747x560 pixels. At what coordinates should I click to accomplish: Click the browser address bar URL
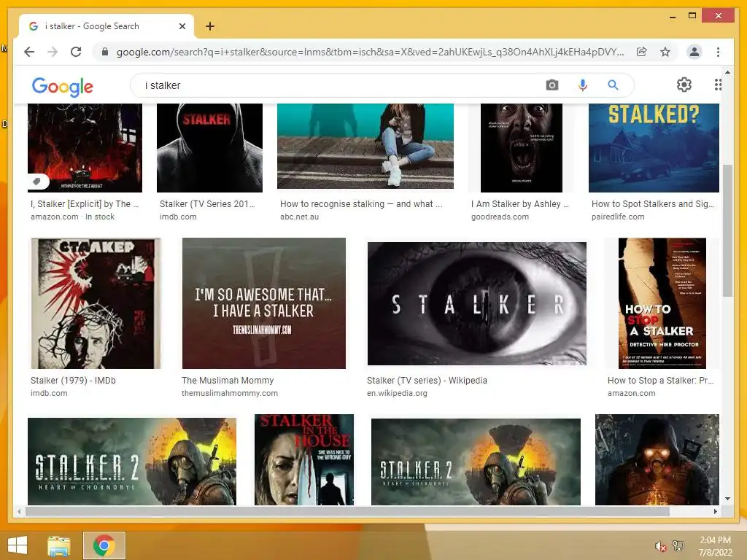370,52
